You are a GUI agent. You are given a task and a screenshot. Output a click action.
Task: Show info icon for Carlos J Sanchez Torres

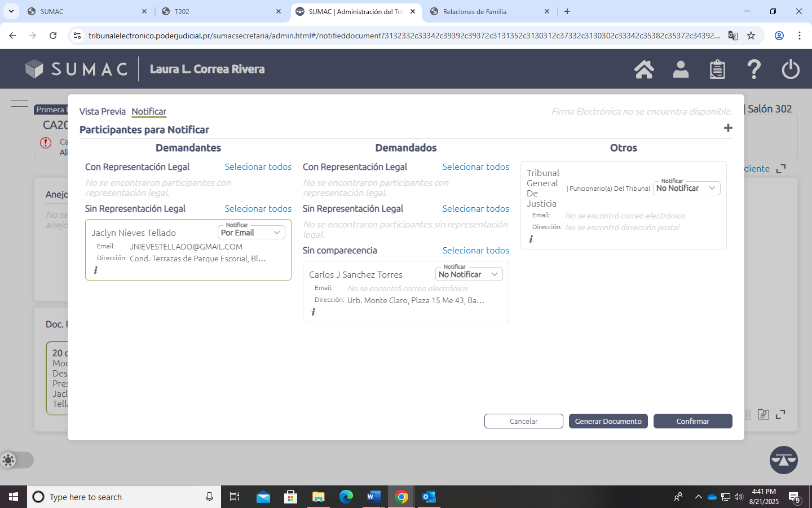click(314, 312)
